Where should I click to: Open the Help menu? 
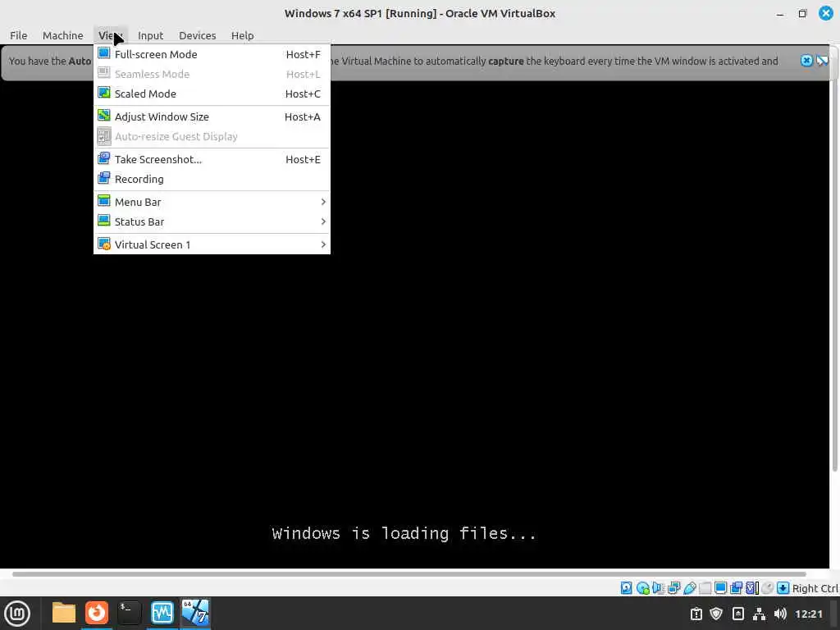click(x=242, y=35)
